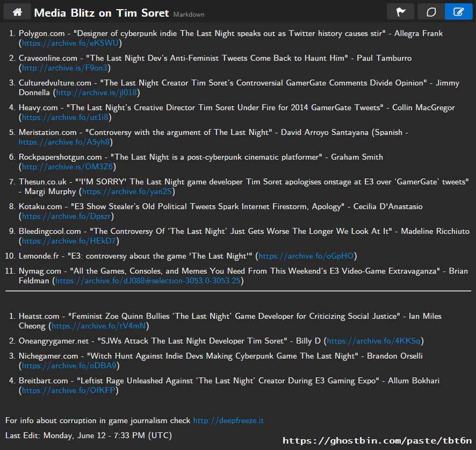This screenshot has width=476, height=450.
Task: Click the text Kotaku.com in the list
Action: (40, 206)
